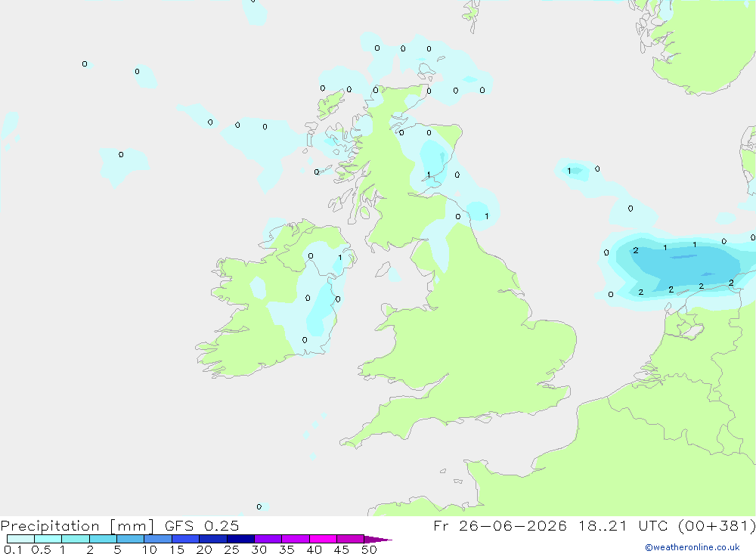Pick the 2–5 mm legend swatch
The height and width of the screenshot is (554, 756).
[x=103, y=539]
